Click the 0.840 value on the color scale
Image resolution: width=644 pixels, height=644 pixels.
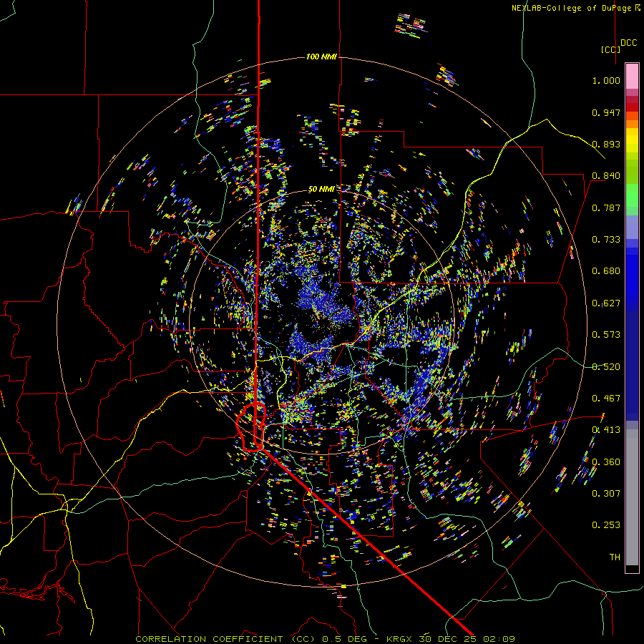606,176
